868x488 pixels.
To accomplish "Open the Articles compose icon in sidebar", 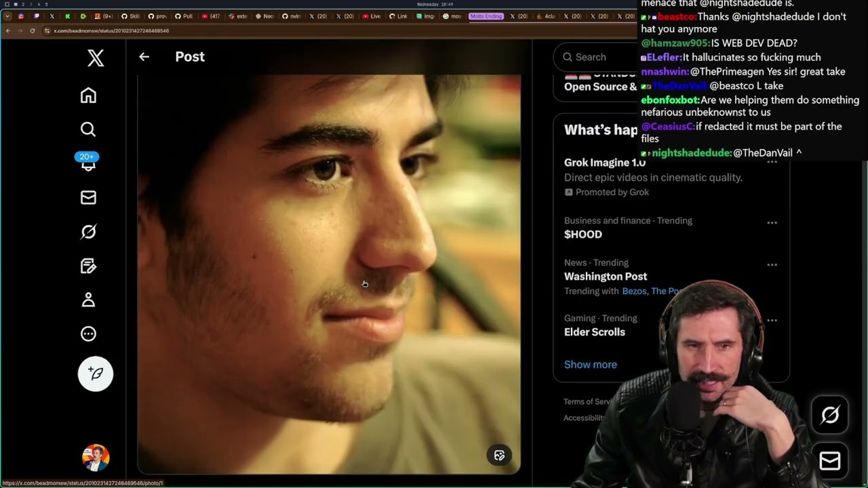I will point(88,266).
